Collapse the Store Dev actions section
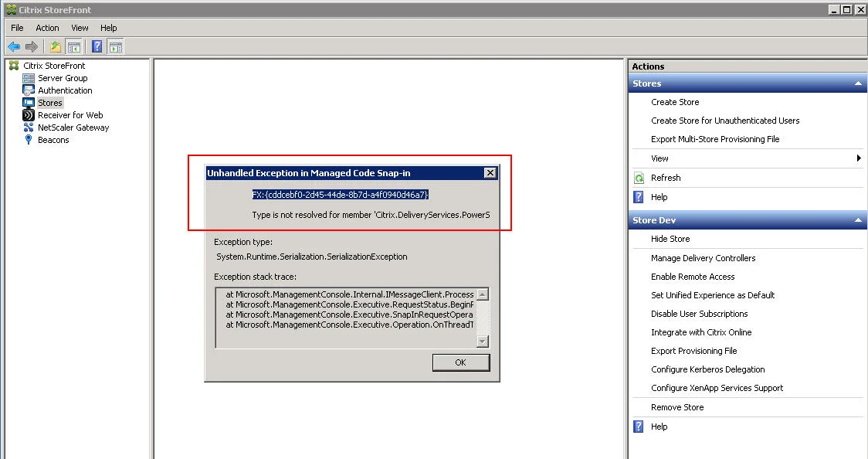868x459 pixels. tap(858, 220)
